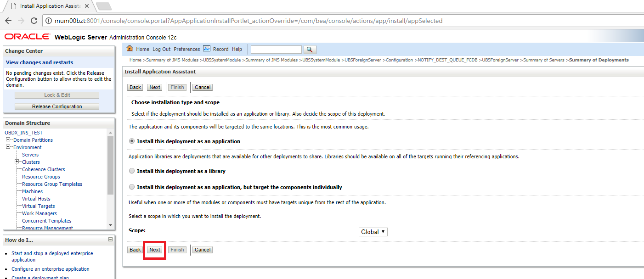The image size is (644, 279).
Task: Open Virtual Hosts tree item
Action: coord(36,199)
